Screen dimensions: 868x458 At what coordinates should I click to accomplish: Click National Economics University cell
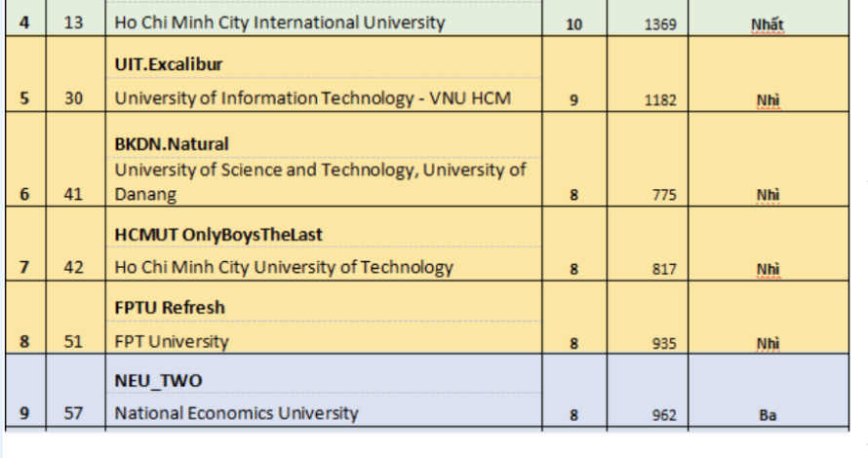pos(236,413)
